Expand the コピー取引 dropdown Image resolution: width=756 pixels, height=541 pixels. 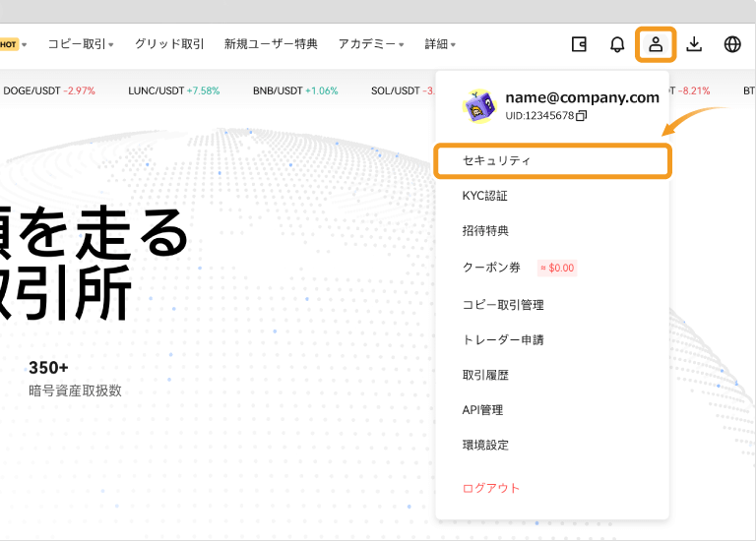(81, 44)
